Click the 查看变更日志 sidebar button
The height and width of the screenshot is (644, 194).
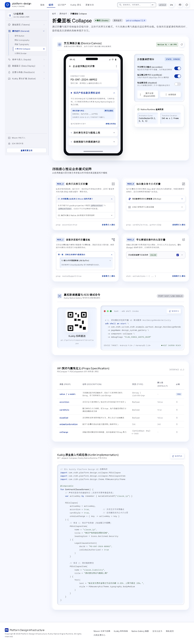point(27,150)
